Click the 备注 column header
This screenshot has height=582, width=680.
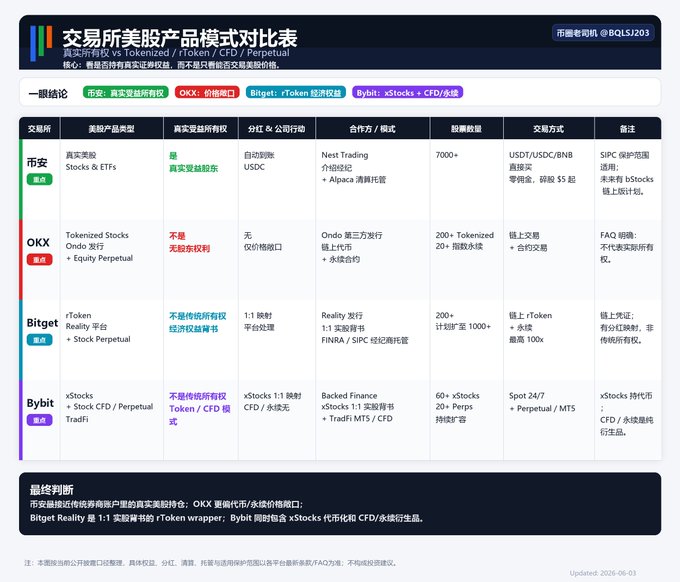pyautogui.click(x=628, y=129)
